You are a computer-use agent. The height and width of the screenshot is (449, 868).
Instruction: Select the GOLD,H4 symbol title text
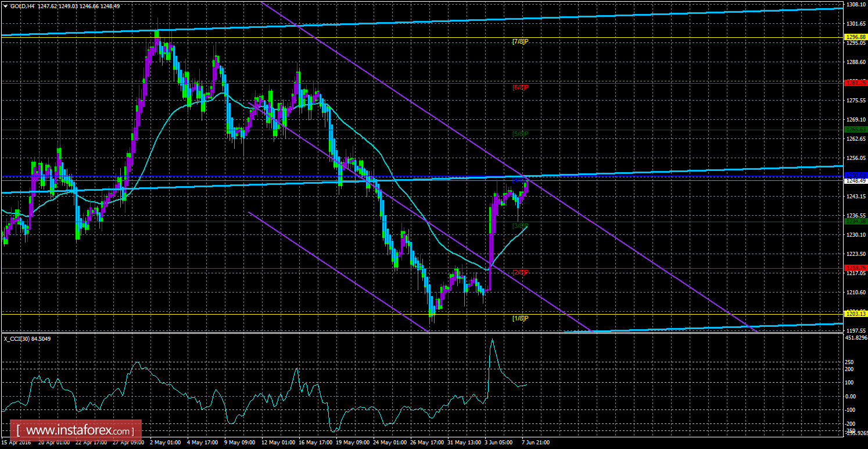coord(21,6)
